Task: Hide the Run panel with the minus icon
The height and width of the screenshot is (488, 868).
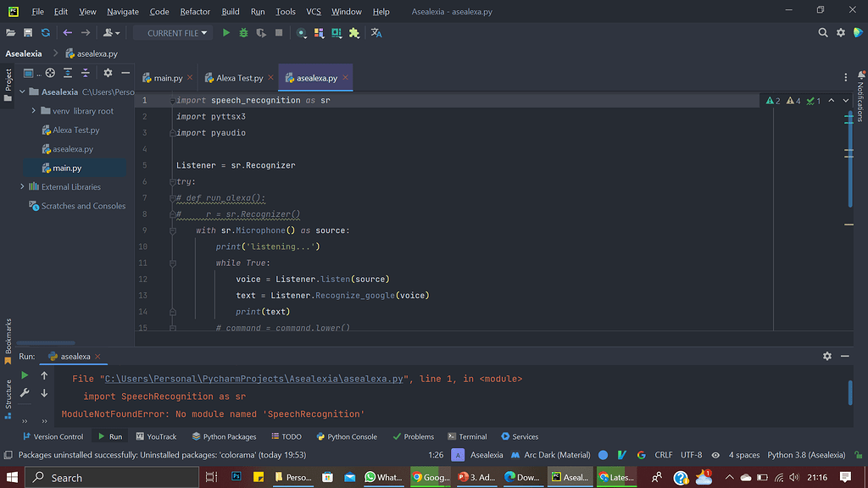Action: point(845,357)
